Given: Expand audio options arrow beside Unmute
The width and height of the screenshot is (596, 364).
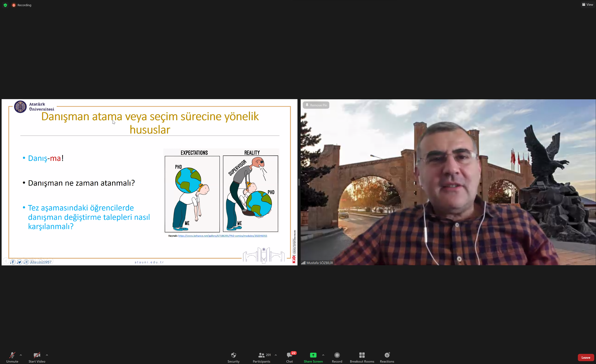Looking at the screenshot, I should 21,355.
